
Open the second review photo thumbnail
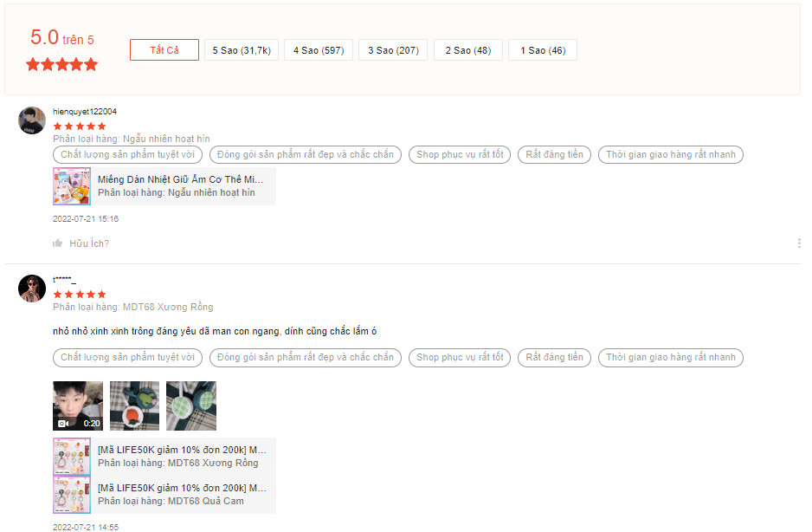click(134, 405)
